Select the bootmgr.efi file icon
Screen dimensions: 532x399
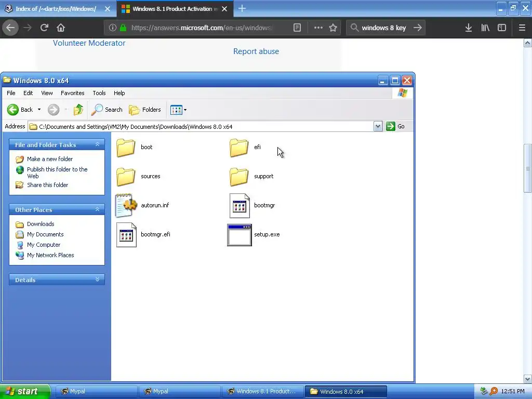coord(126,235)
